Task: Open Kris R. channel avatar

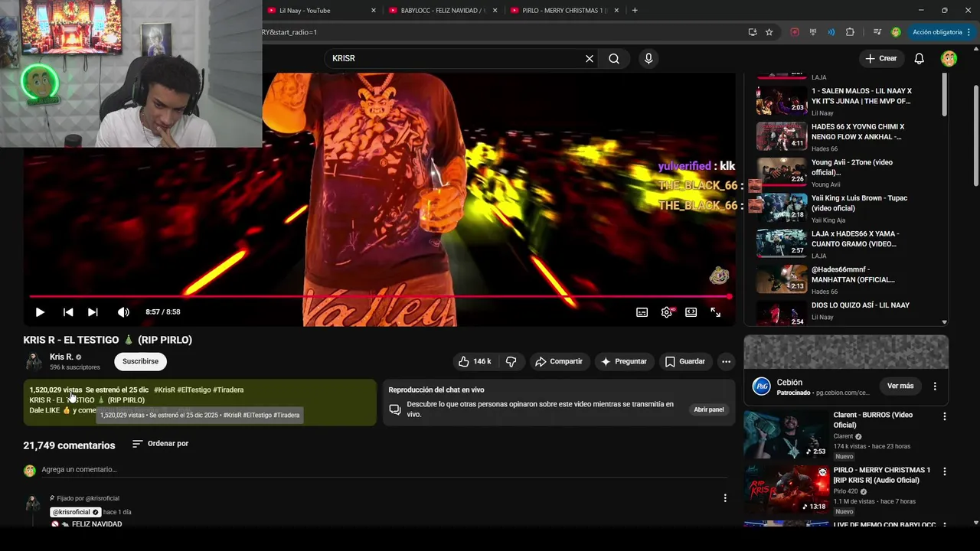Action: point(34,361)
